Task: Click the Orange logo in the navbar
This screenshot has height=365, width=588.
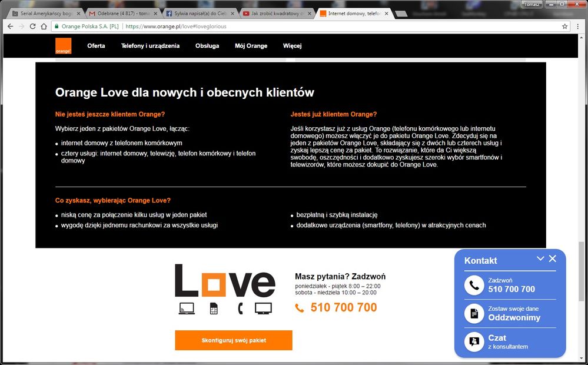Action: click(x=64, y=46)
